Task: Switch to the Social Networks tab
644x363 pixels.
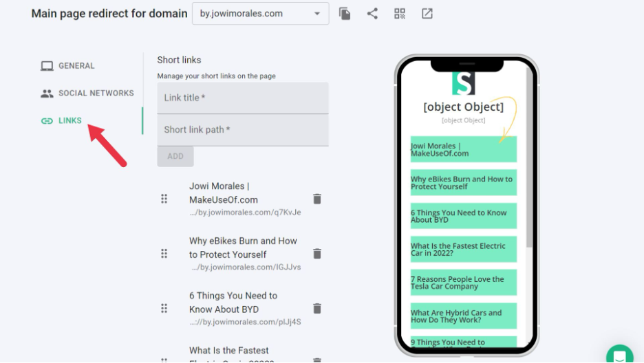Action: point(87,93)
